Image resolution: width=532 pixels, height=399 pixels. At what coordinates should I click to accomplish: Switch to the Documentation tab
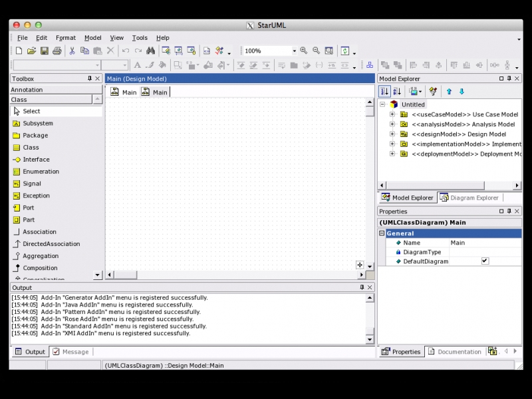(x=454, y=352)
